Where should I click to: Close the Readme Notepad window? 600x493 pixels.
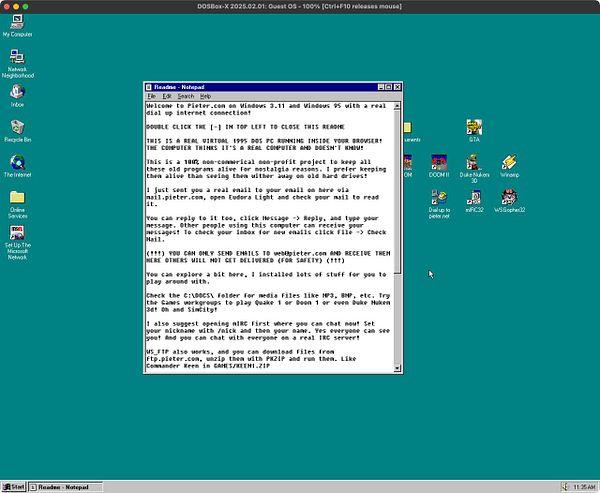pos(397,87)
